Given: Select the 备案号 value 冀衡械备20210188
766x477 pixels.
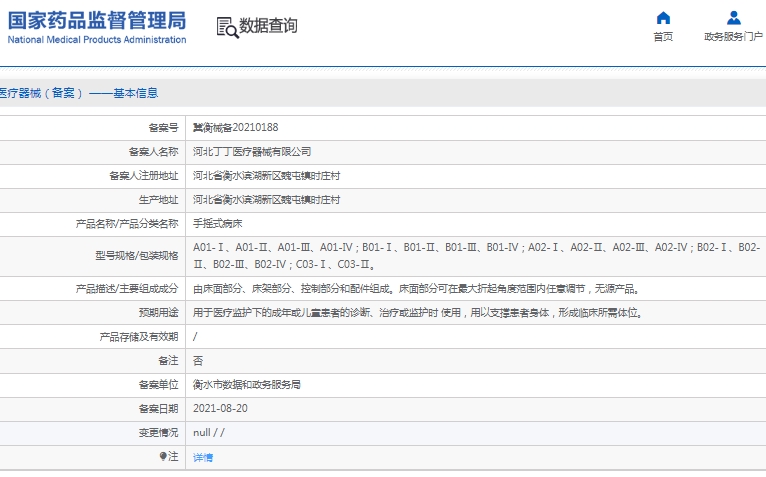Looking at the screenshot, I should point(235,128).
